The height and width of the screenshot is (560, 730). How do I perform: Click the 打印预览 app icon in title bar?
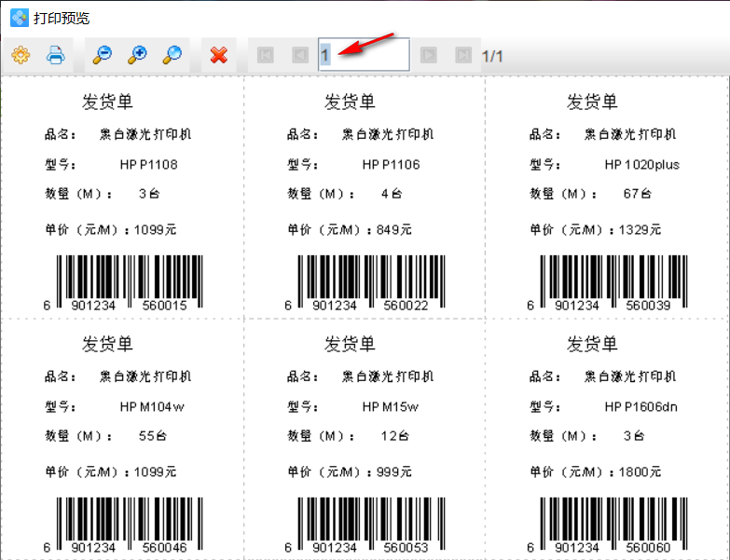(x=19, y=18)
